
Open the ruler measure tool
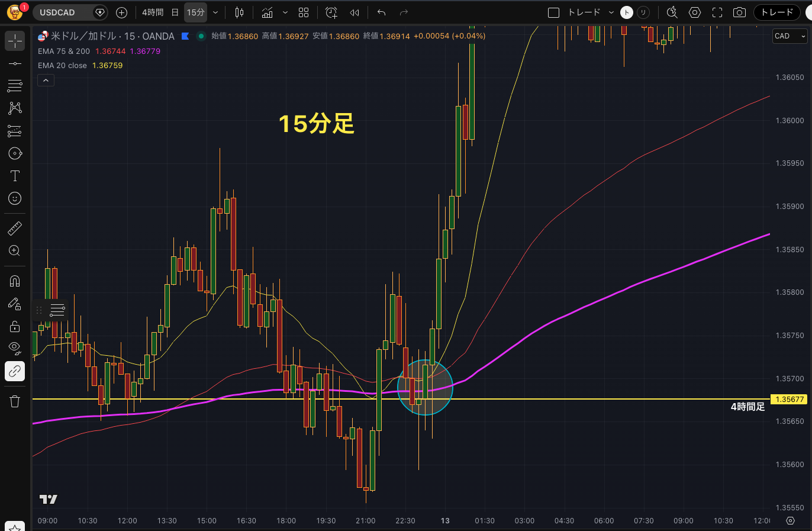click(15, 228)
